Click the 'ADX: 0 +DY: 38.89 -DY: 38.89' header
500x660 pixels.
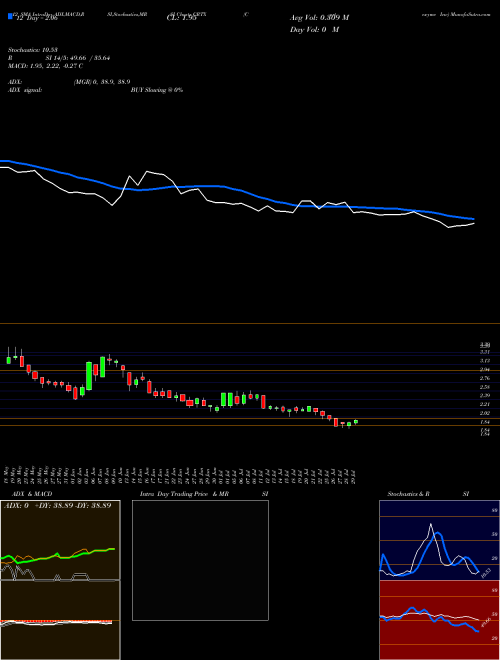[x=57, y=505]
